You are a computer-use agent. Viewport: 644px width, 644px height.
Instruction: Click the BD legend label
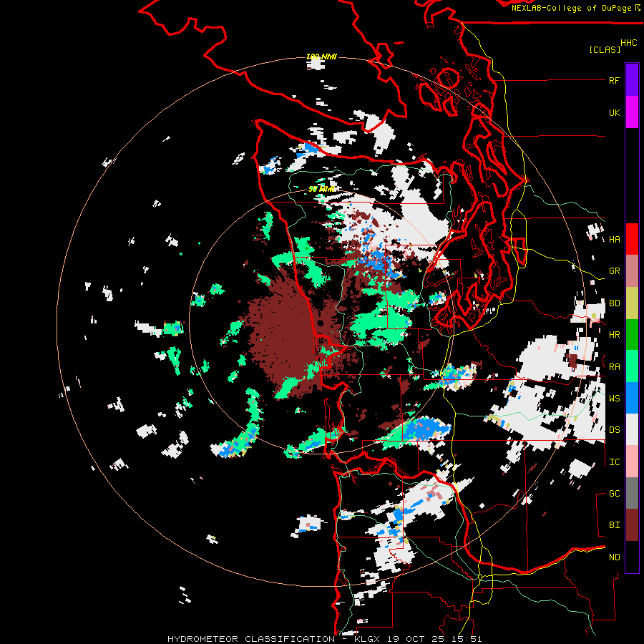(x=614, y=303)
